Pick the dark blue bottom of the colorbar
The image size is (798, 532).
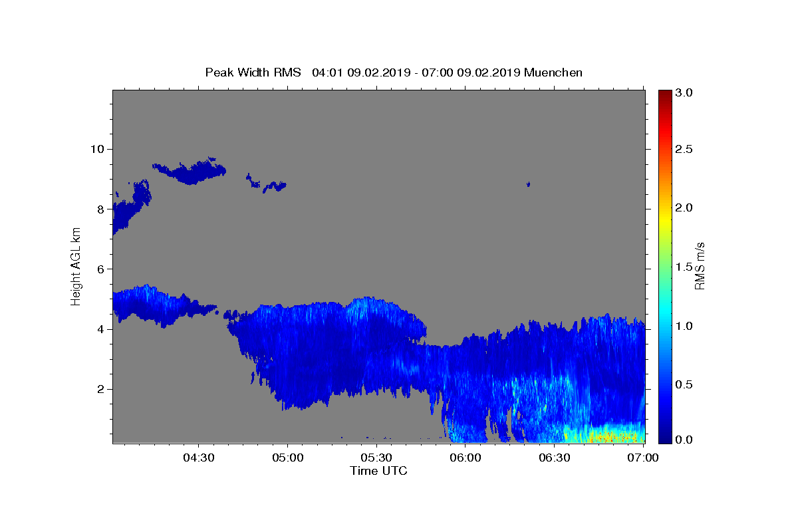point(664,438)
